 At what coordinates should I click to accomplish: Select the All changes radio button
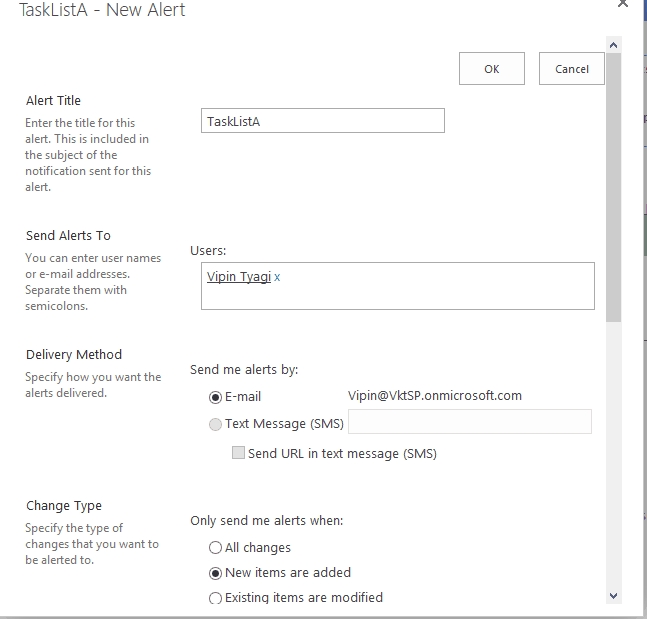[215, 548]
